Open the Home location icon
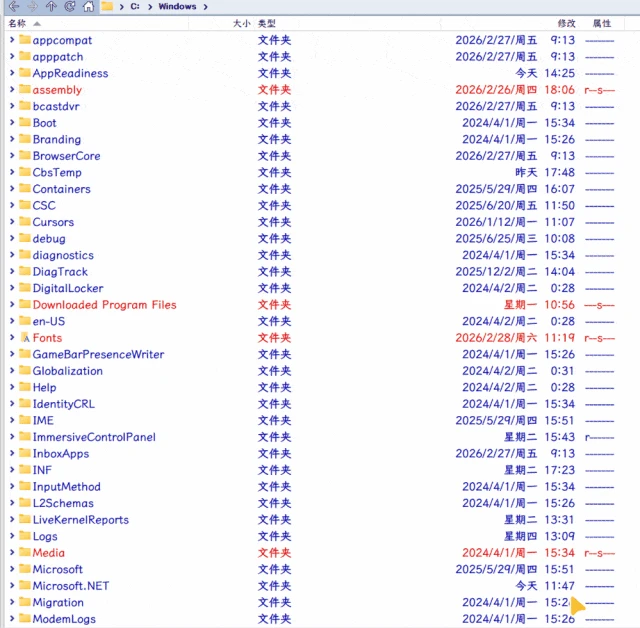 89,6
